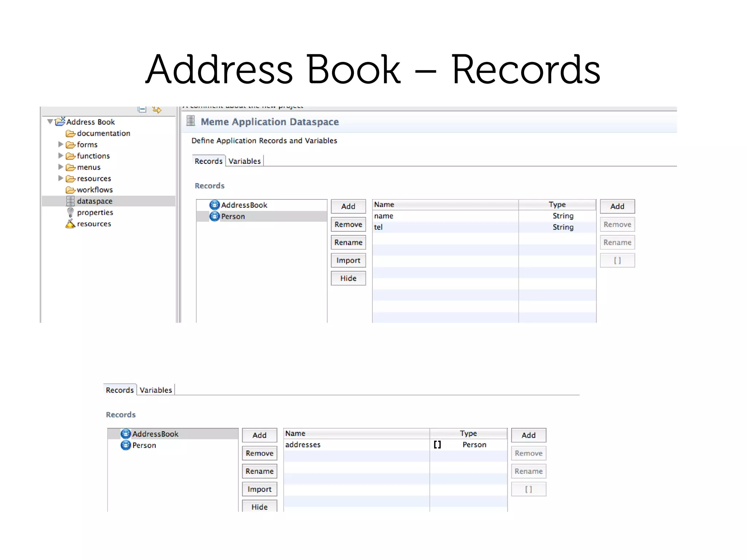Click the Meme Application Dataspace header icon

(190, 121)
